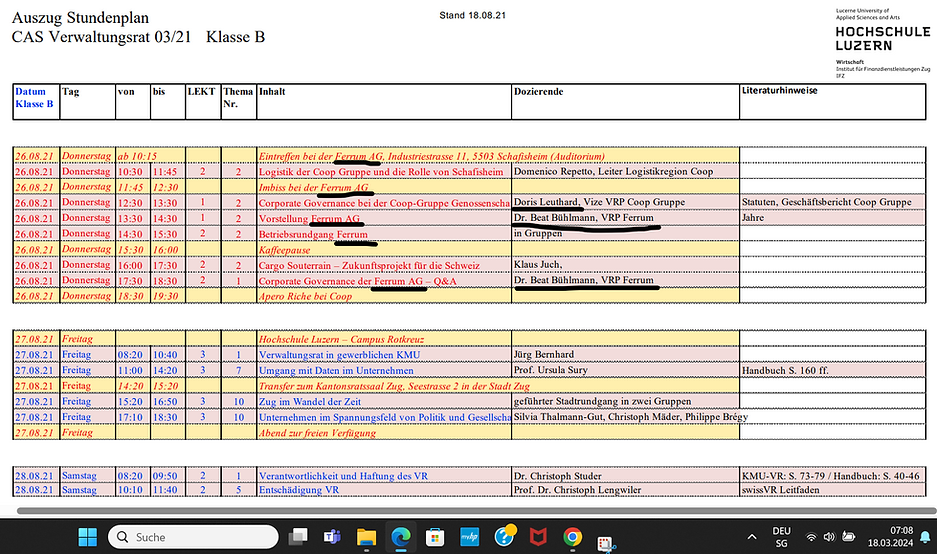Screen dimensions: 937x554
Task: Open McAfee from the taskbar
Action: (538, 537)
